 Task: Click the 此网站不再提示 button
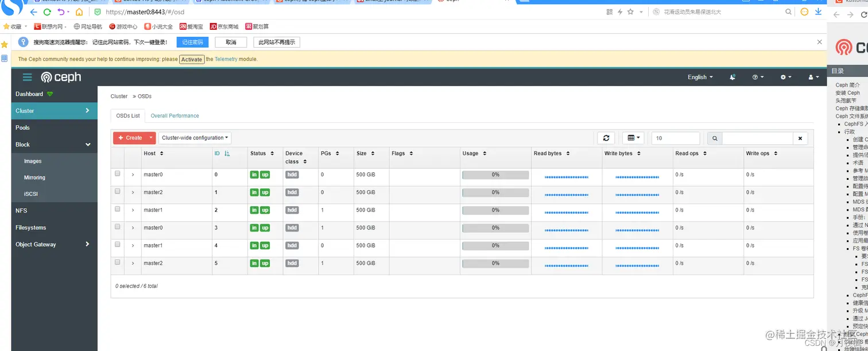click(x=277, y=42)
